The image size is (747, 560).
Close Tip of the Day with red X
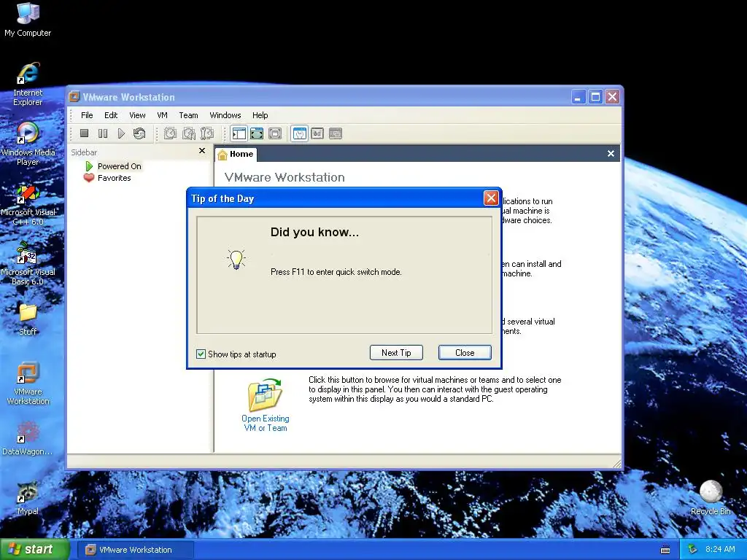pyautogui.click(x=491, y=198)
